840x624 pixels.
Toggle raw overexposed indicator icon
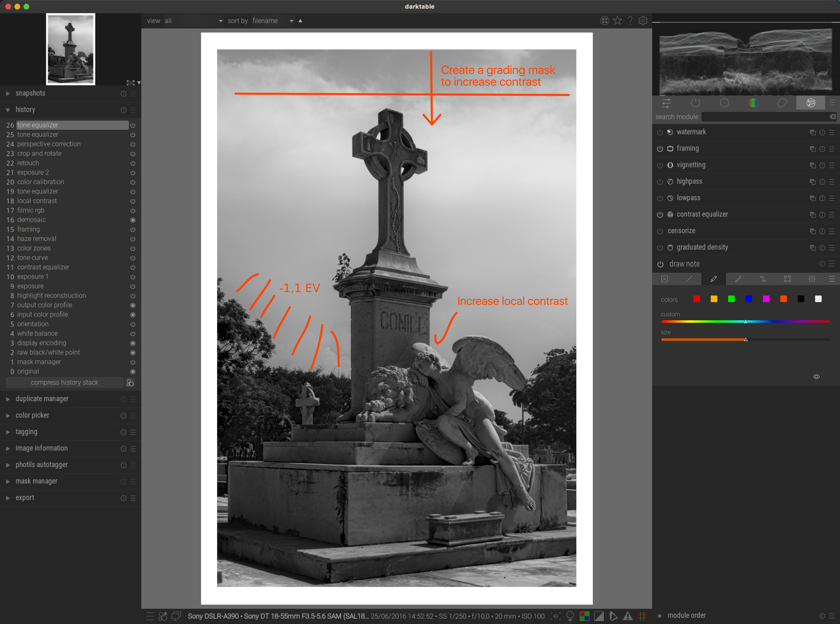[x=584, y=616]
